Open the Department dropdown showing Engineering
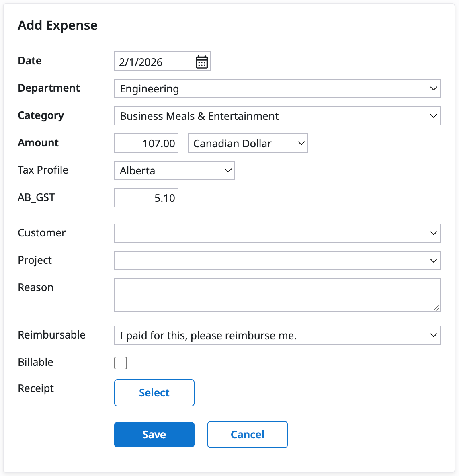This screenshot has width=459, height=476. coord(277,89)
